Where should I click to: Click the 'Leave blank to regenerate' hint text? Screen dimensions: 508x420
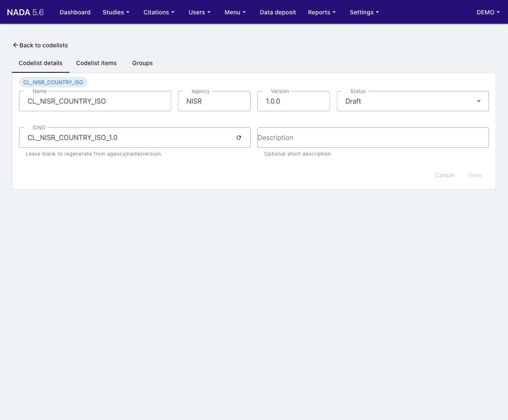click(94, 154)
